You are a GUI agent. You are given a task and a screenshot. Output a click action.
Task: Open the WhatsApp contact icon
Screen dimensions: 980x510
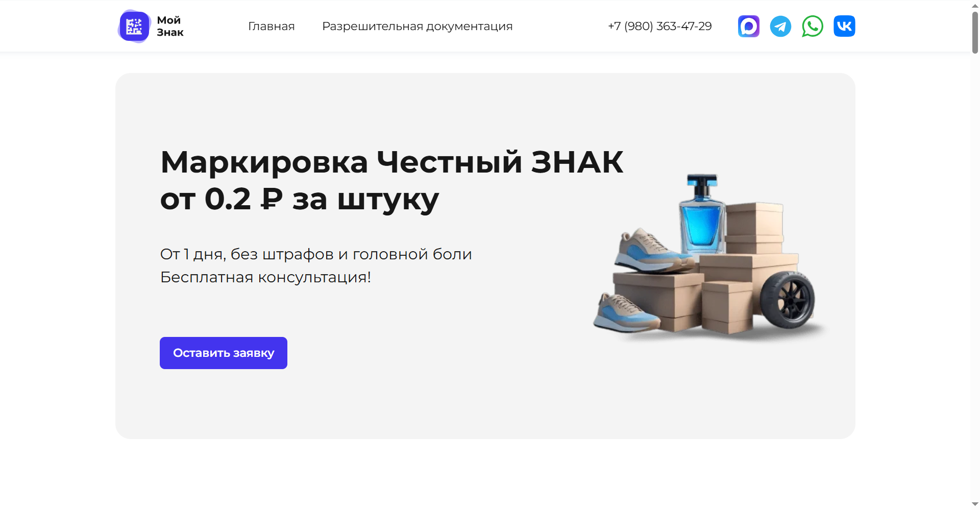[813, 26]
